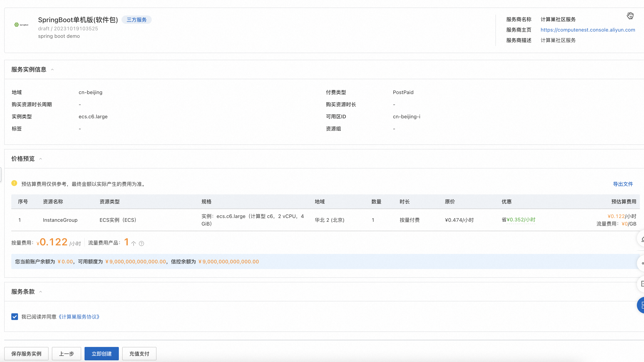
Task: Open the computenest.console.aliyun.com provider link
Action: pyautogui.click(x=588, y=30)
